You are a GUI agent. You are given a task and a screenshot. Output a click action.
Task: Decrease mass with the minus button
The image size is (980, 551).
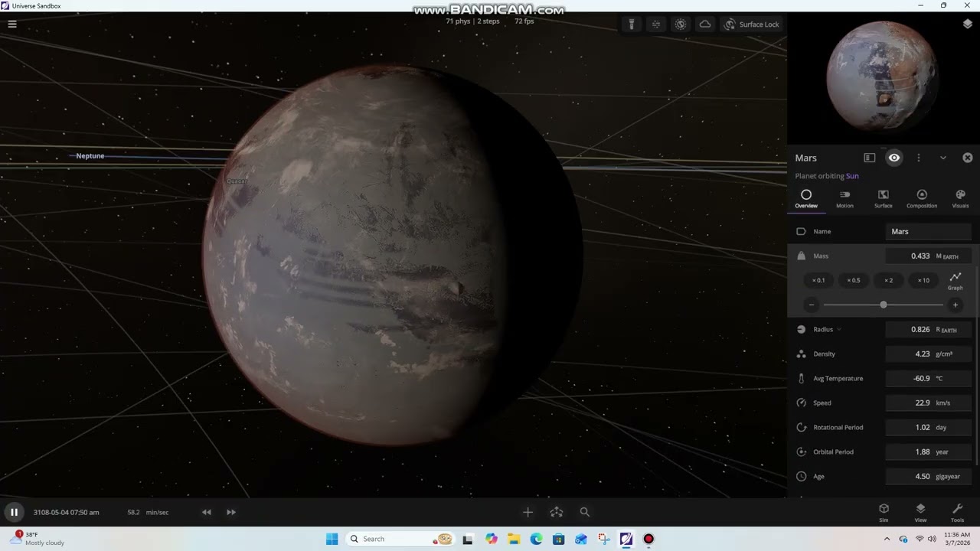pos(812,305)
